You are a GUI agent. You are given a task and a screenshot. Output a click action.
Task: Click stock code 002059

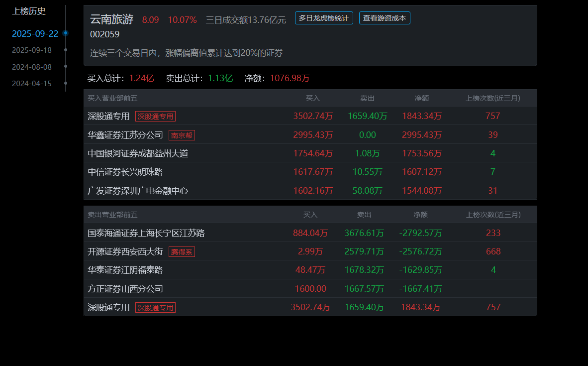pyautogui.click(x=104, y=34)
